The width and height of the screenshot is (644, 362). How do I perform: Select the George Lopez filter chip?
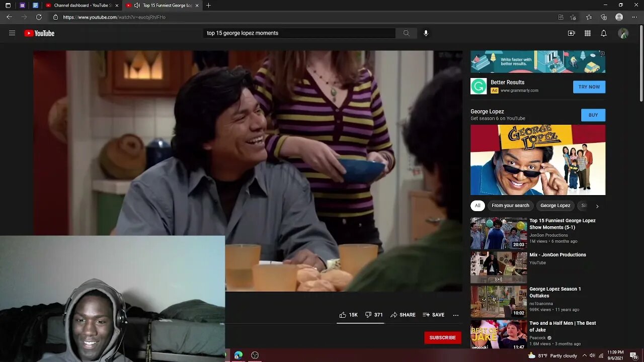pyautogui.click(x=555, y=206)
